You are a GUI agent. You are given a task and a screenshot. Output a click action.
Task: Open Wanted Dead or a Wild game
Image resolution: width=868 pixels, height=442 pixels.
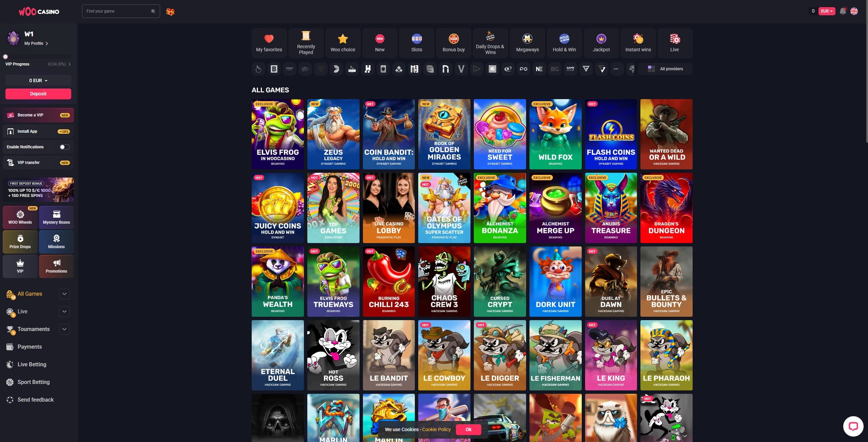(667, 134)
